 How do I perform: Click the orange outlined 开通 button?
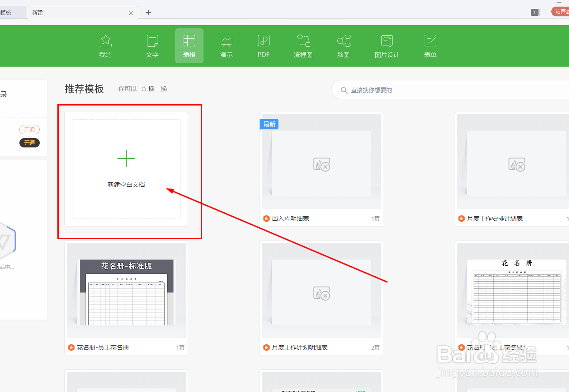[30, 129]
